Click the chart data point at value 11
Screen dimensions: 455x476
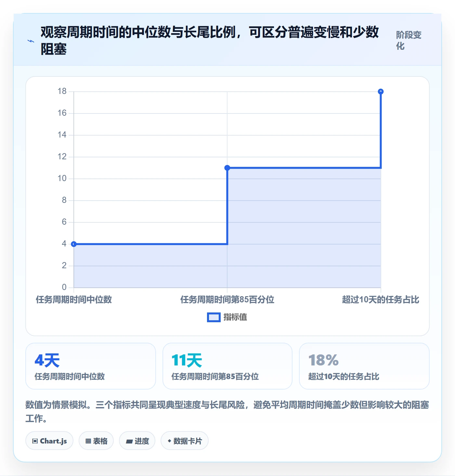pos(227,168)
